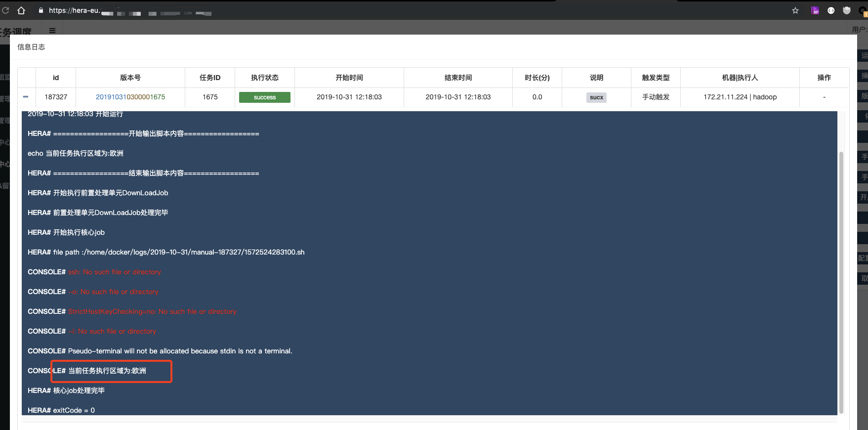Select the Pseudo-terminal warning log line
This screenshot has height=430, width=868.
point(160,351)
